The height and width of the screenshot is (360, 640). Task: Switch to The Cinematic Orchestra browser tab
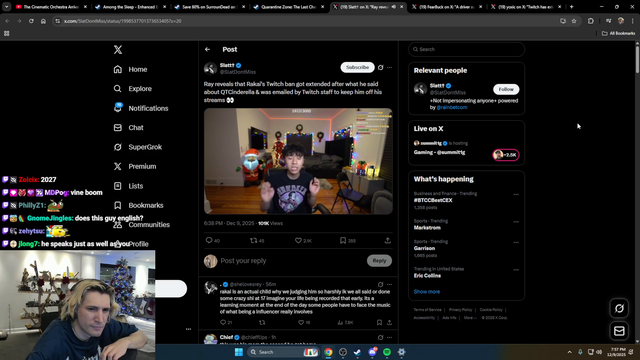pos(51,7)
